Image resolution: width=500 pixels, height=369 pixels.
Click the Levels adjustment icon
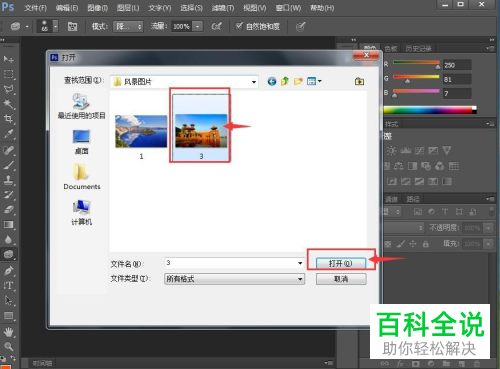click(405, 151)
